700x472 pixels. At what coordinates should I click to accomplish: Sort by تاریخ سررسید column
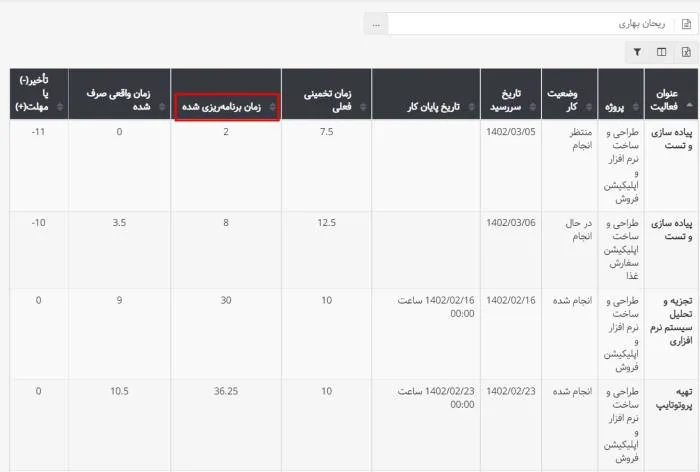[511, 94]
